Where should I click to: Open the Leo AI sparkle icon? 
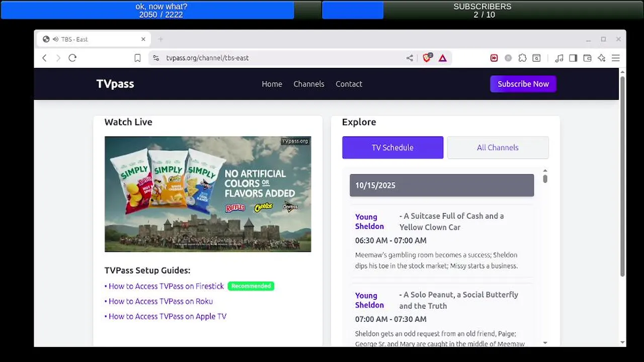[x=601, y=58]
